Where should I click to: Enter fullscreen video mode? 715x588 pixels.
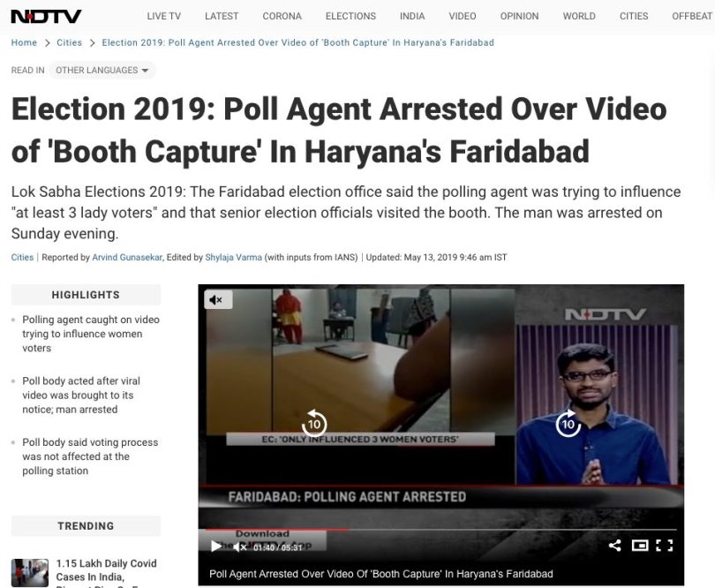(665, 545)
